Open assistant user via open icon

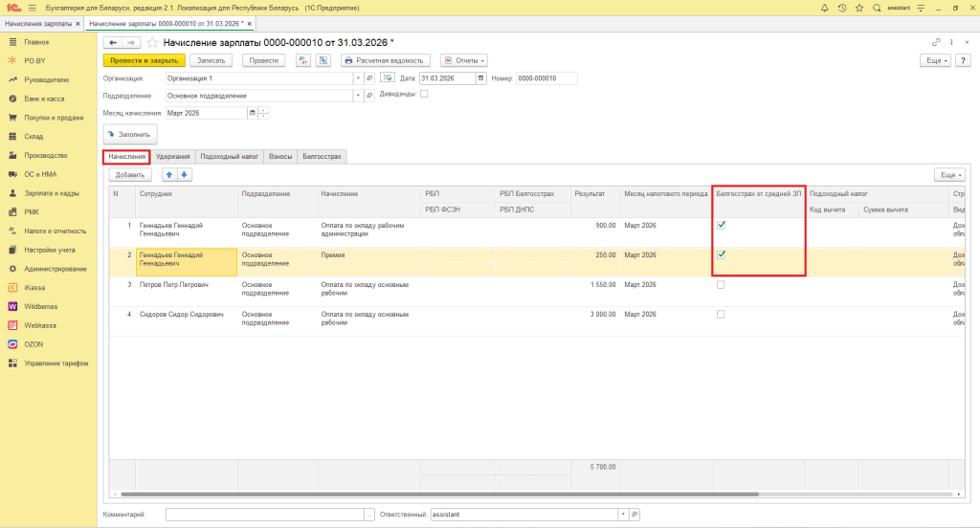635,515
